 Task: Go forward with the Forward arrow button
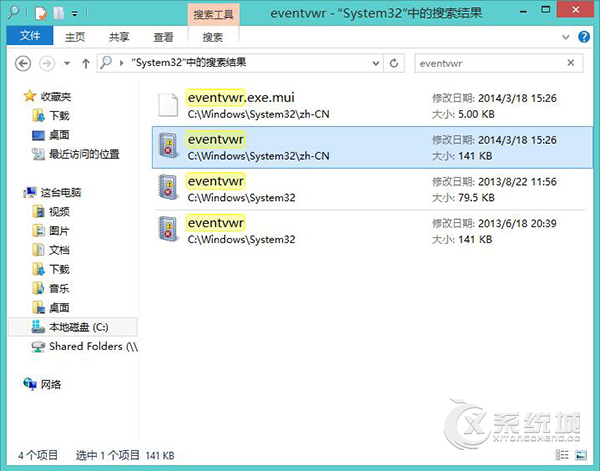pos(47,63)
